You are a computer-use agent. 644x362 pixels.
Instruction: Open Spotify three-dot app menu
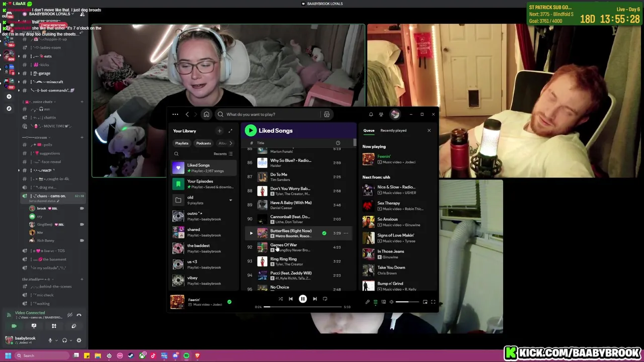point(175,114)
